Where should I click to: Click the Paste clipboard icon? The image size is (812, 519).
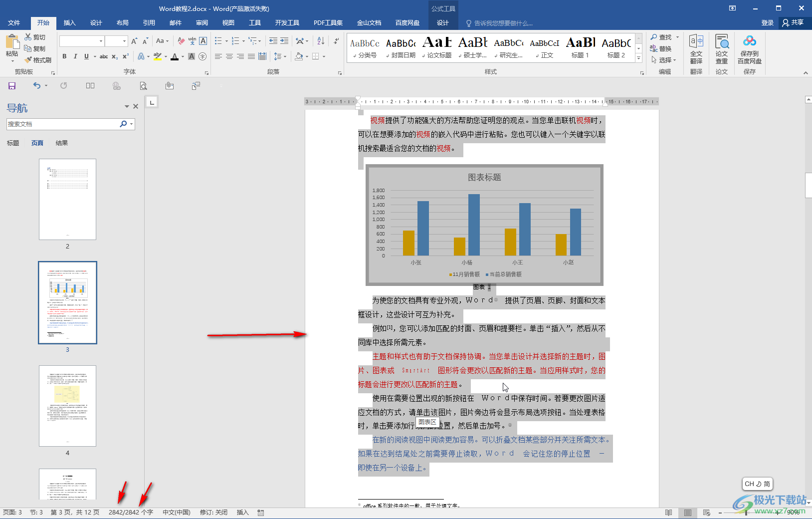click(12, 42)
